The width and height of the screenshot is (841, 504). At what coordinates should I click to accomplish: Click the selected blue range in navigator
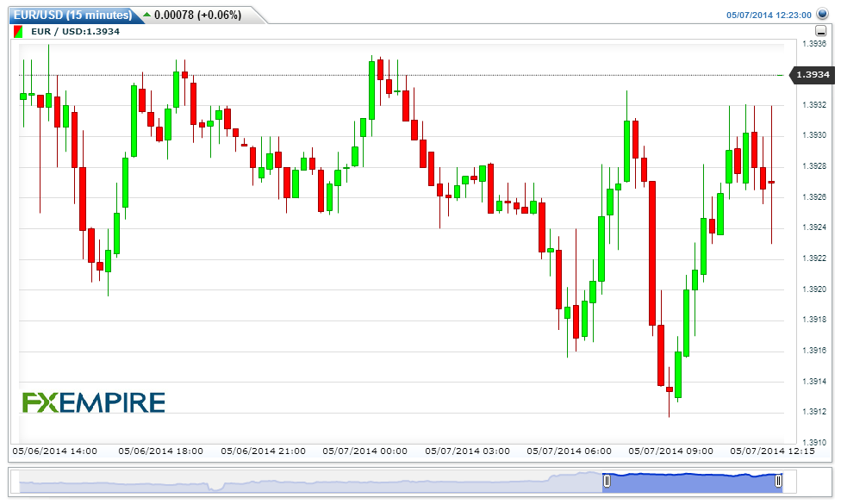(693, 482)
